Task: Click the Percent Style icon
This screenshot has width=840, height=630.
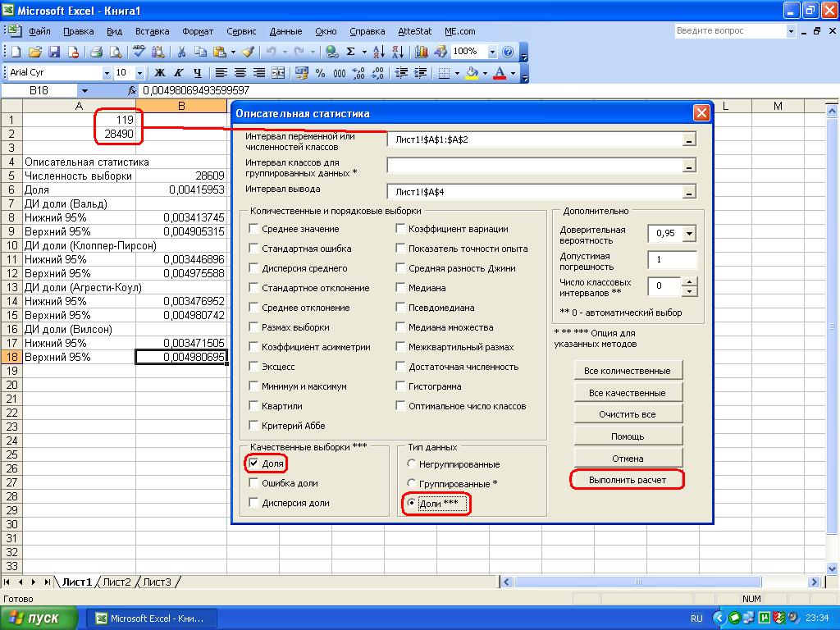Action: 320,73
